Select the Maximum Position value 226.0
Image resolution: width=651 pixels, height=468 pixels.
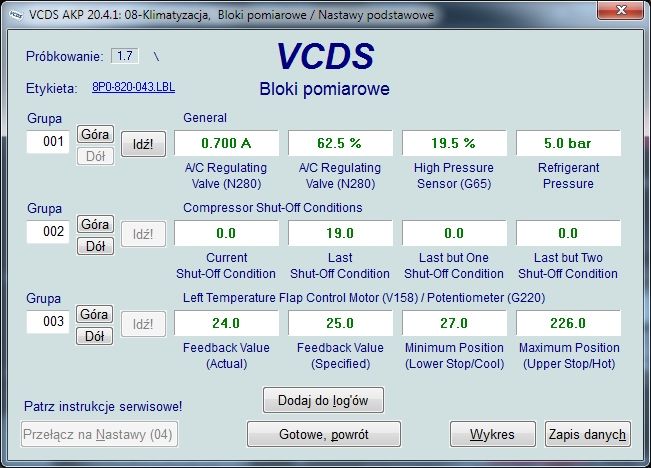(x=568, y=323)
